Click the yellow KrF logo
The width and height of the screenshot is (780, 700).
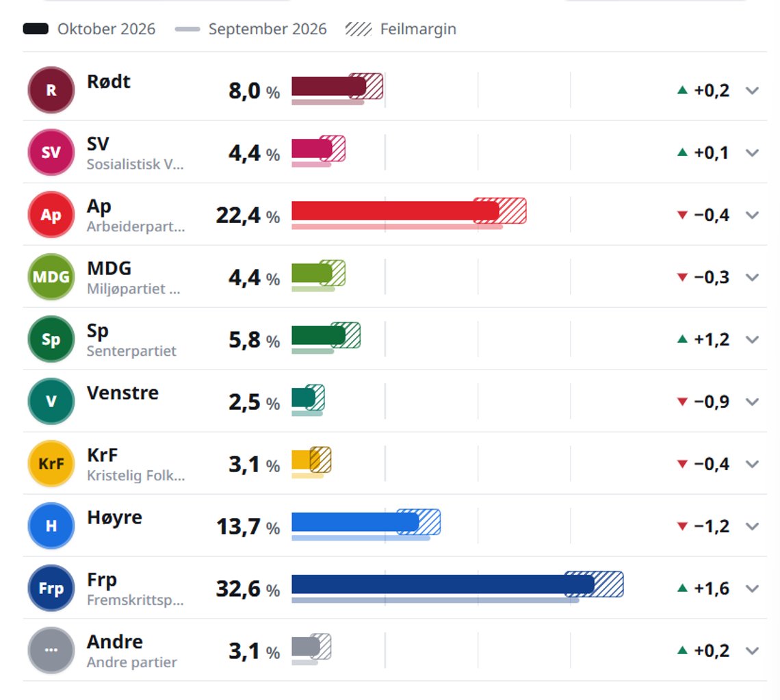tap(51, 463)
